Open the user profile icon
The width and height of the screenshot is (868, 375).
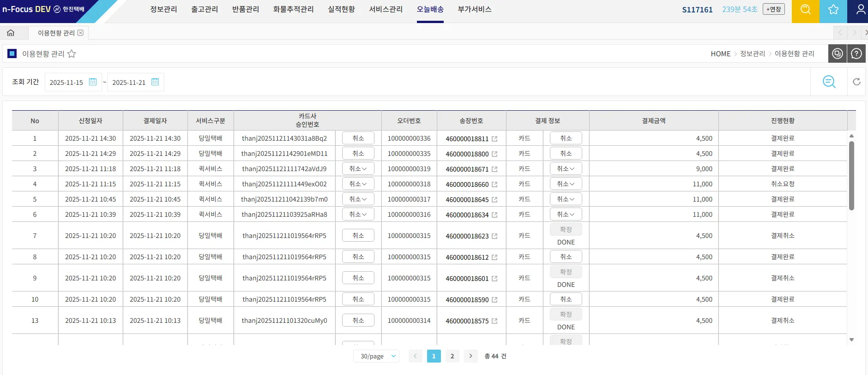click(x=860, y=10)
